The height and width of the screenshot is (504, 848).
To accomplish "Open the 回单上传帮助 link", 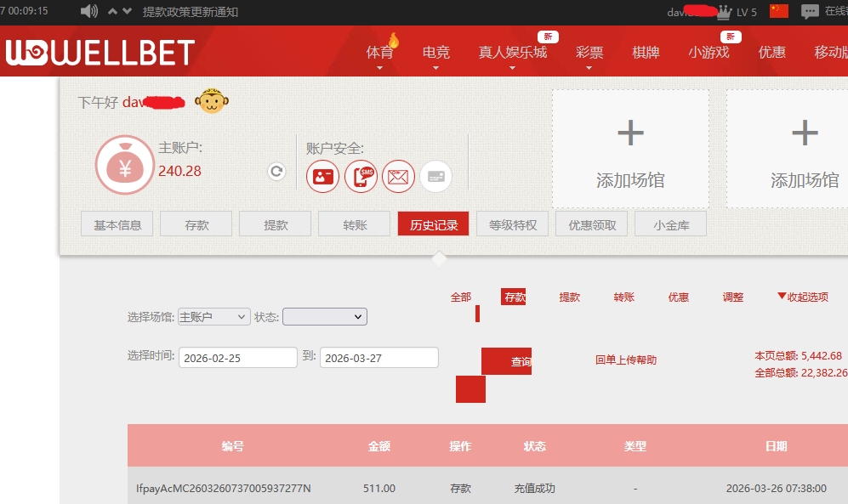I will tap(626, 360).
